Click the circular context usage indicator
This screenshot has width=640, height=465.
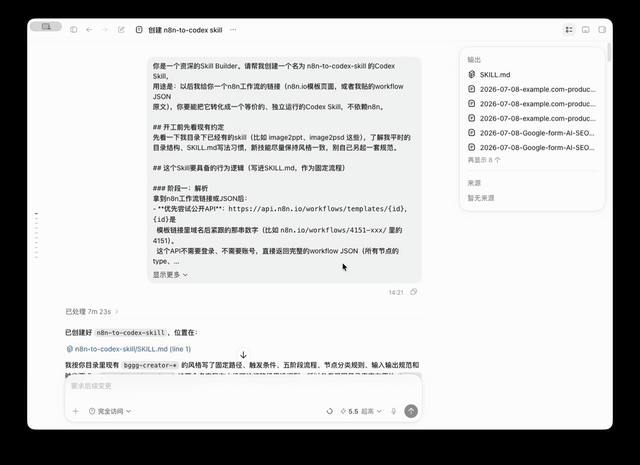click(x=329, y=411)
